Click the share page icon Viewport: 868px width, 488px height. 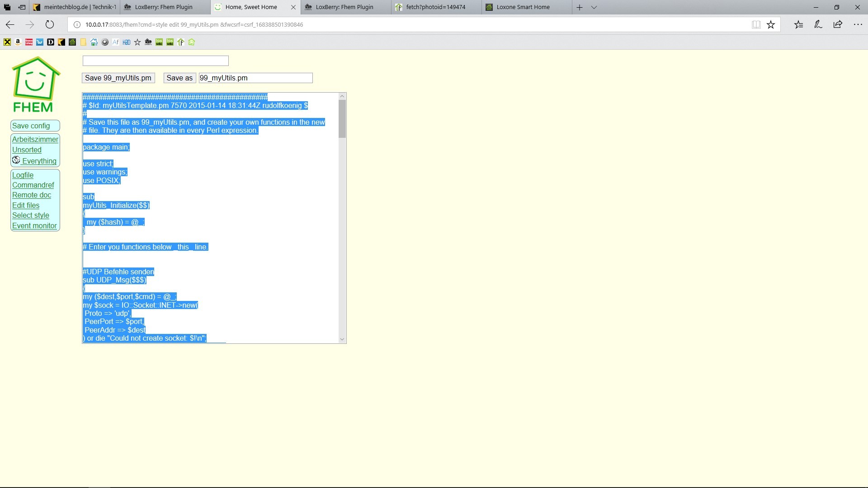pos(838,25)
